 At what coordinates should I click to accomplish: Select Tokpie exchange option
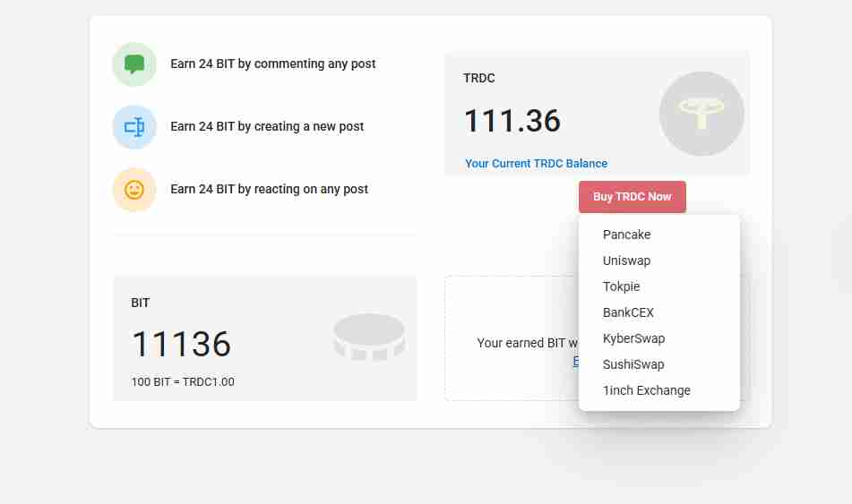(622, 286)
